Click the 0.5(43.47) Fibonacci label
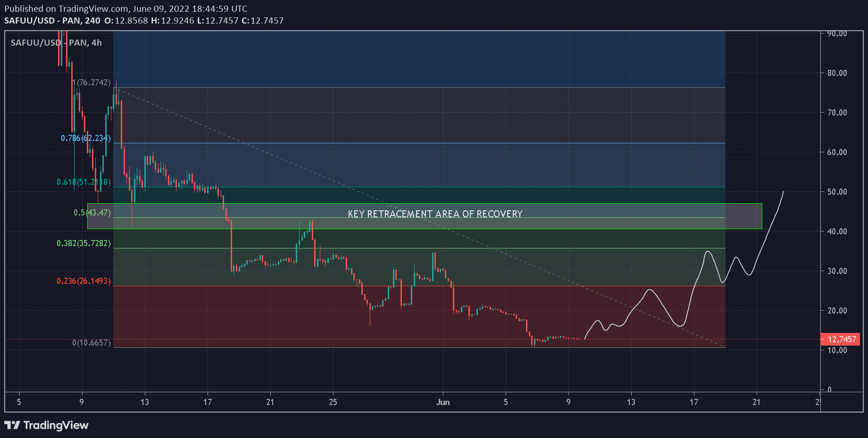868x438 pixels. click(x=92, y=213)
